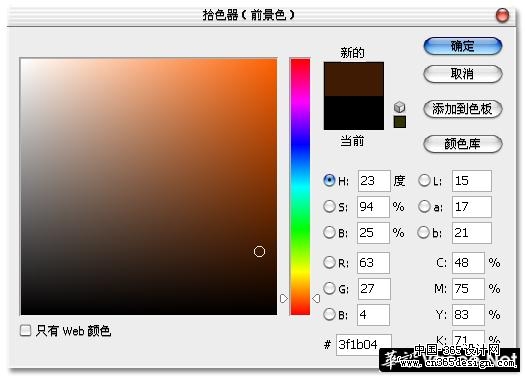Image resolution: width=525 pixels, height=377 pixels.
Task: Select the B brightness radio button
Action: (329, 232)
